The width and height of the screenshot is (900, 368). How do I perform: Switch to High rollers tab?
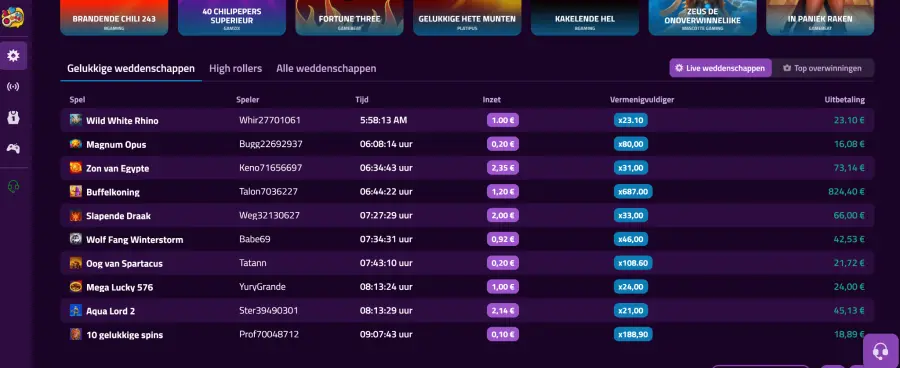235,69
